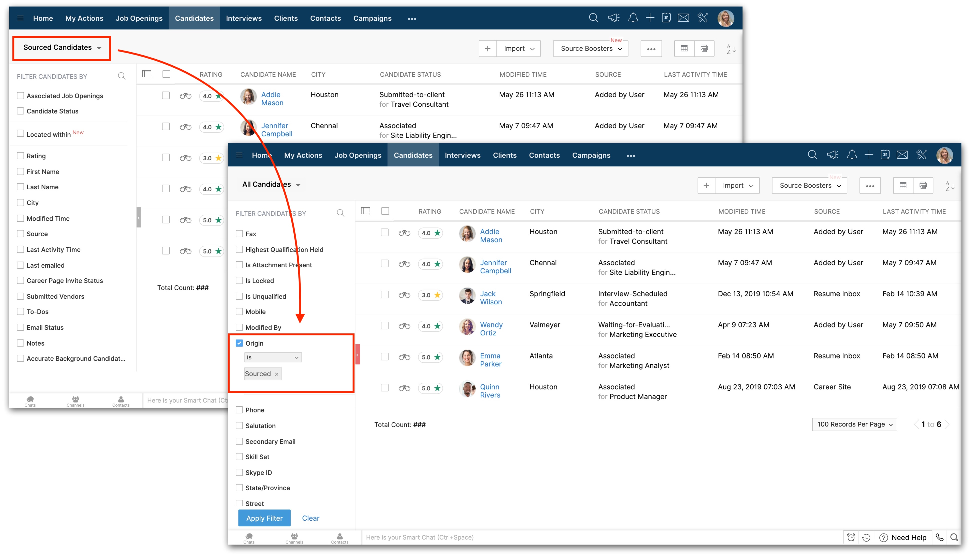This screenshot has height=560, width=975.
Task: Click binoculars quick-view icon for Jack Wilson
Action: point(404,295)
